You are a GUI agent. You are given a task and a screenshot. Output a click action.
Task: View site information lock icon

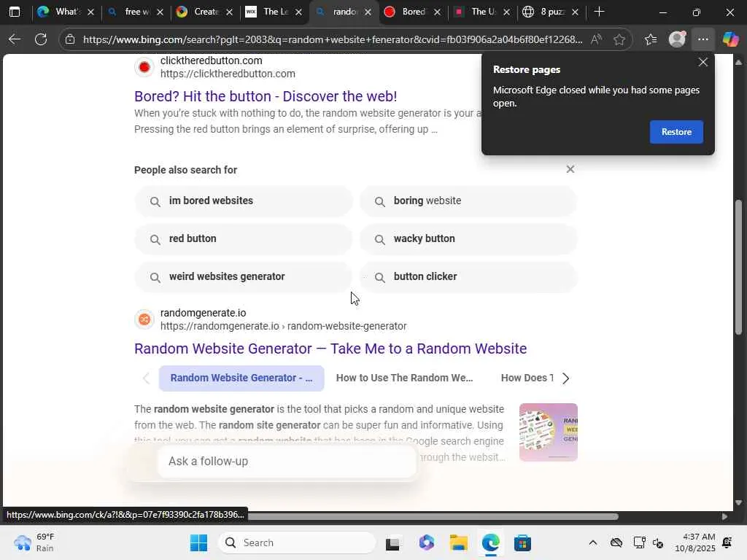point(70,39)
